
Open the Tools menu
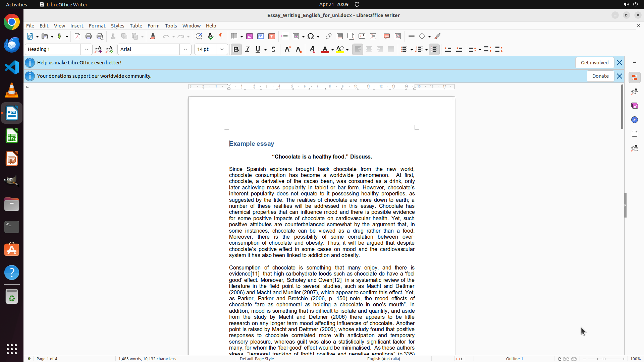(x=171, y=25)
